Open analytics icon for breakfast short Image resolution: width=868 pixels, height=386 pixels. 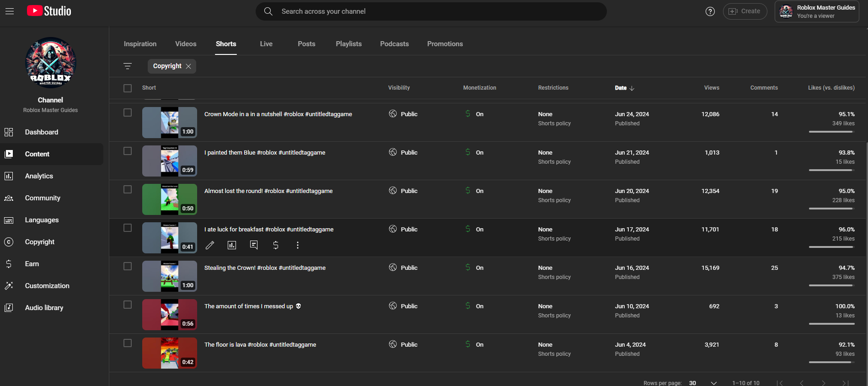click(x=232, y=245)
